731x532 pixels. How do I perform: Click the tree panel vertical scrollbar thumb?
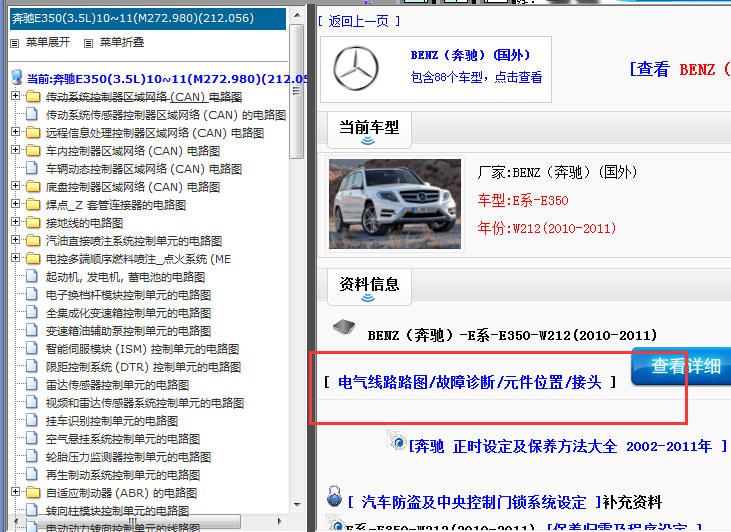point(297,91)
